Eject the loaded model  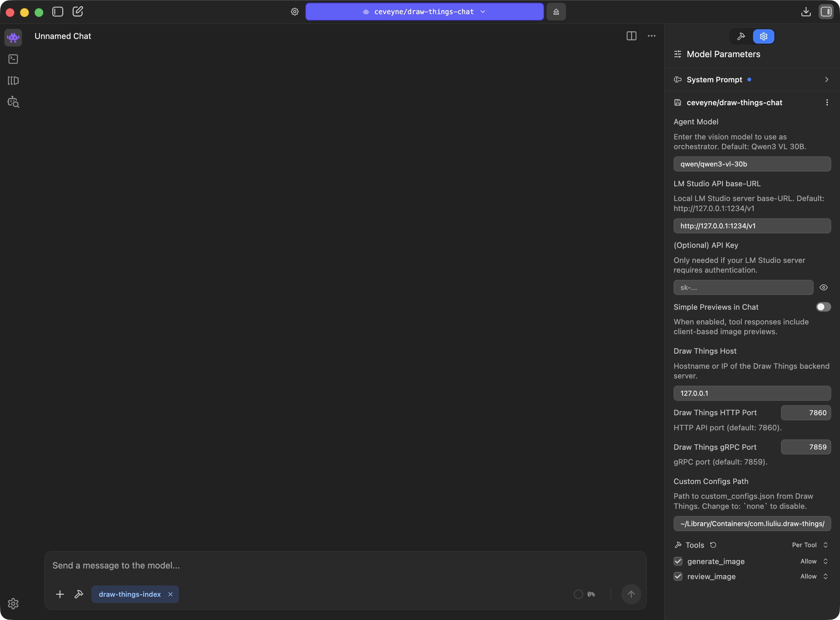[556, 12]
